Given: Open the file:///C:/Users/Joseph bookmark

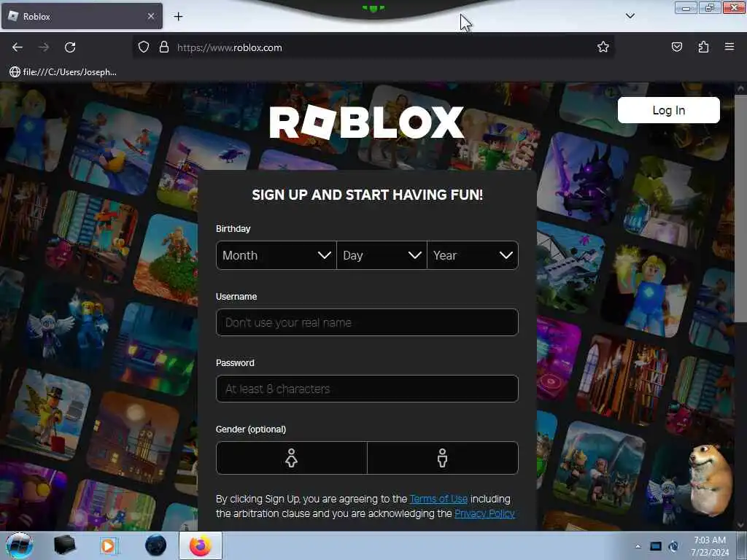Looking at the screenshot, I should tap(63, 72).
